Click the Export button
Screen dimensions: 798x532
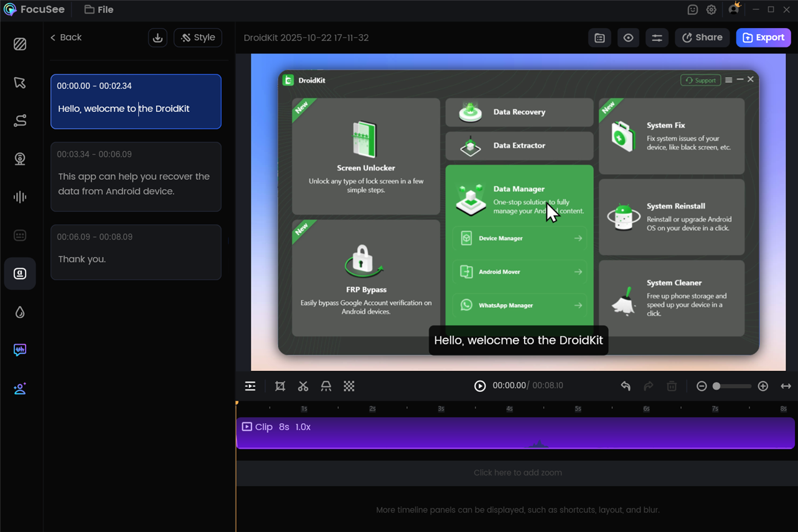click(x=763, y=38)
